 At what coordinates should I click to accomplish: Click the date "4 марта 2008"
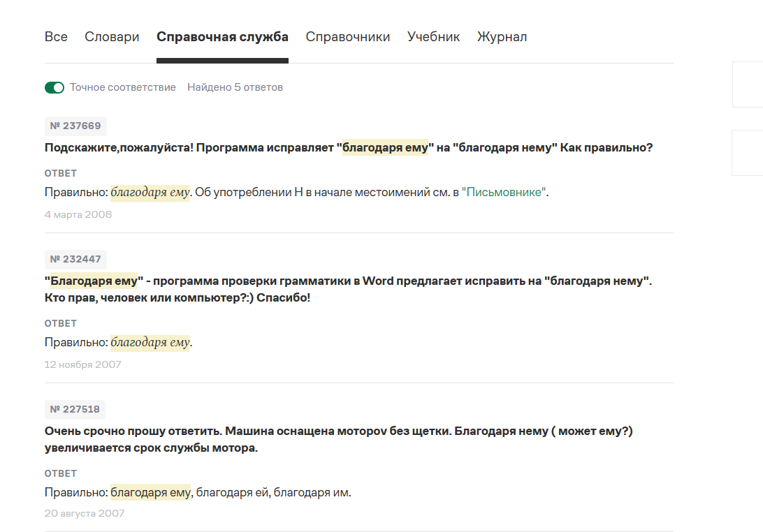(x=78, y=214)
